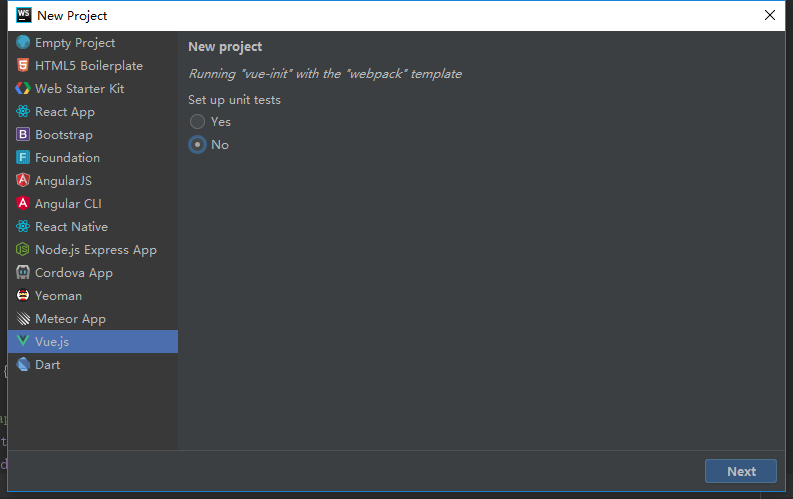Image resolution: width=793 pixels, height=499 pixels.
Task: Select the highlighted Vue.js entry
Action: pyautogui.click(x=93, y=342)
